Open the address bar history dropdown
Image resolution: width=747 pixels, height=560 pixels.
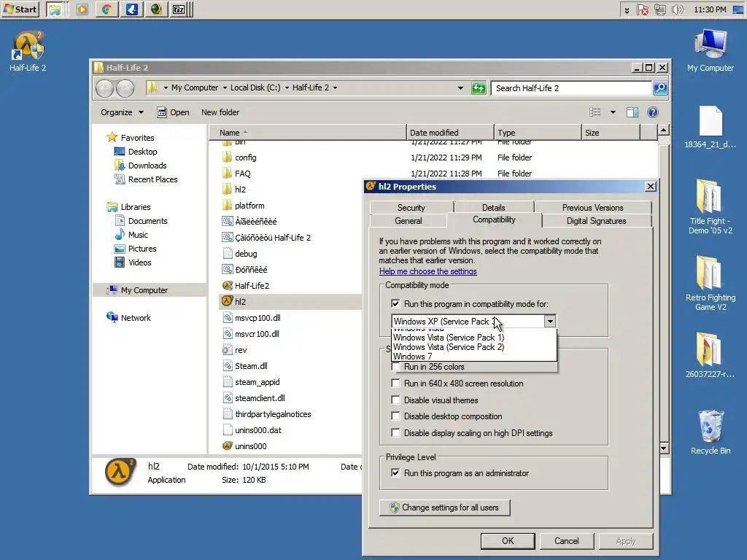pyautogui.click(x=460, y=88)
